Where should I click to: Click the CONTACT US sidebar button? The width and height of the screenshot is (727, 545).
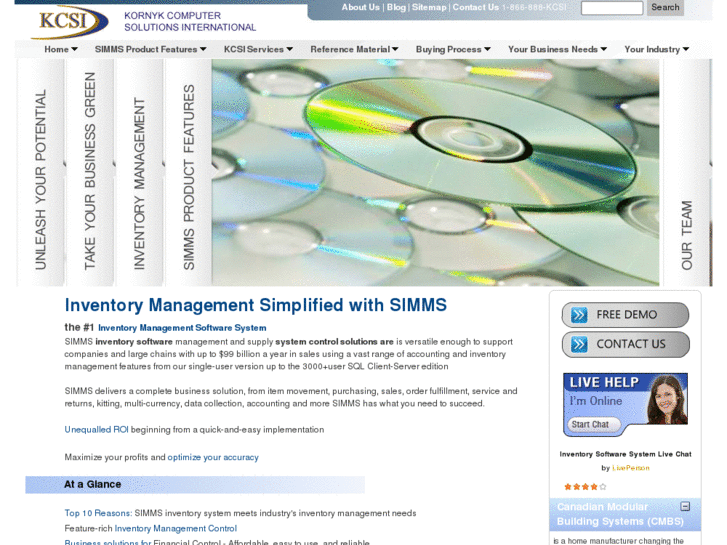(625, 345)
